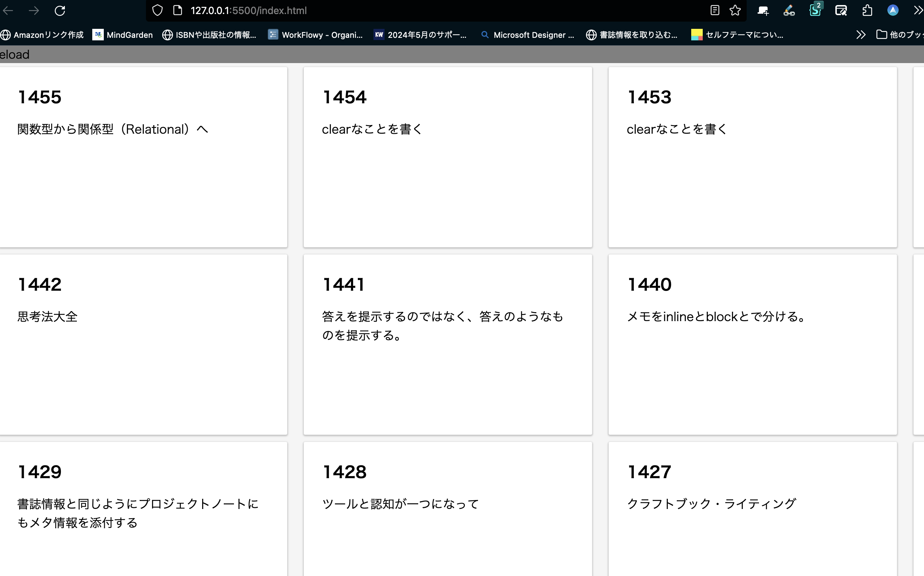This screenshot has height=576, width=924.
Task: Click the tracking protection shield icon
Action: (157, 10)
